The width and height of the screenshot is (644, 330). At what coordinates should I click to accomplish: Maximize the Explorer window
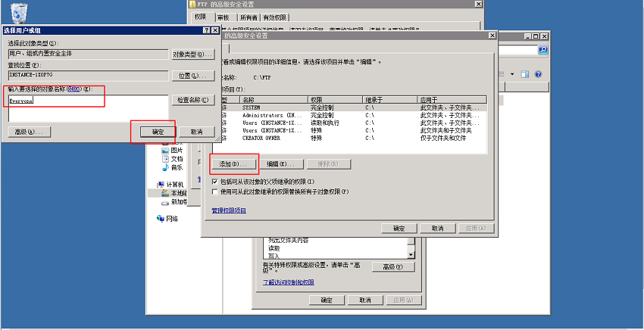coord(536,36)
